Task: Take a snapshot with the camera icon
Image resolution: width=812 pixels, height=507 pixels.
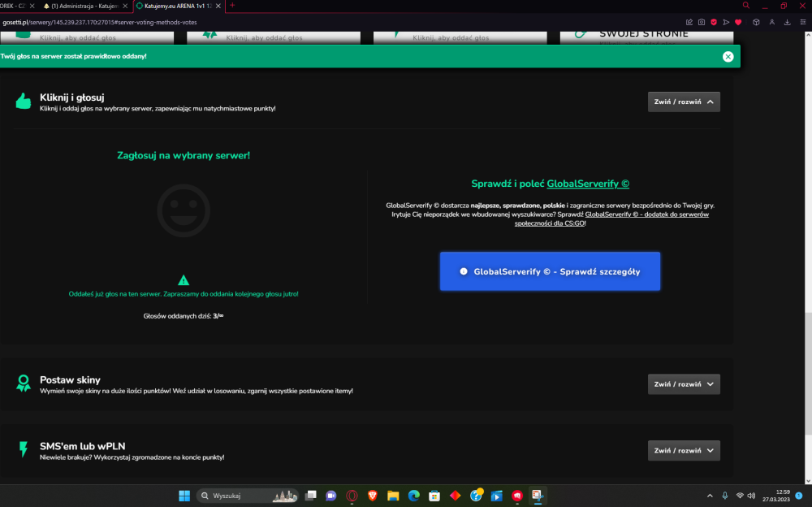Action: (x=702, y=22)
